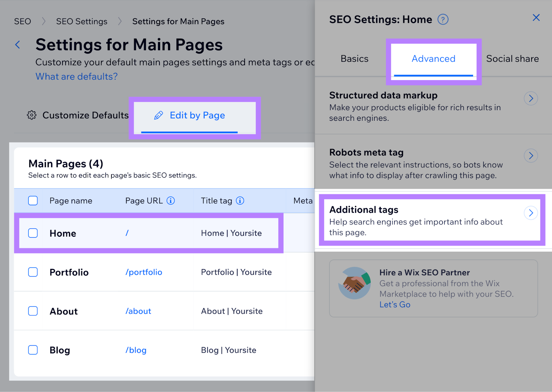
Task: Click the Let's Go link
Action: [x=395, y=305]
